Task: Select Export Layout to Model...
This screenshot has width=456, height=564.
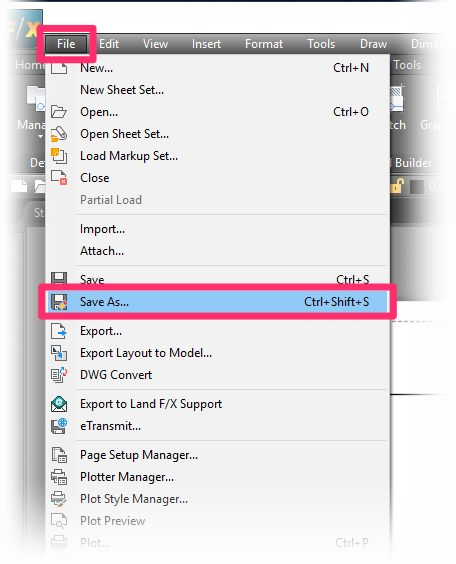Action: [x=146, y=353]
